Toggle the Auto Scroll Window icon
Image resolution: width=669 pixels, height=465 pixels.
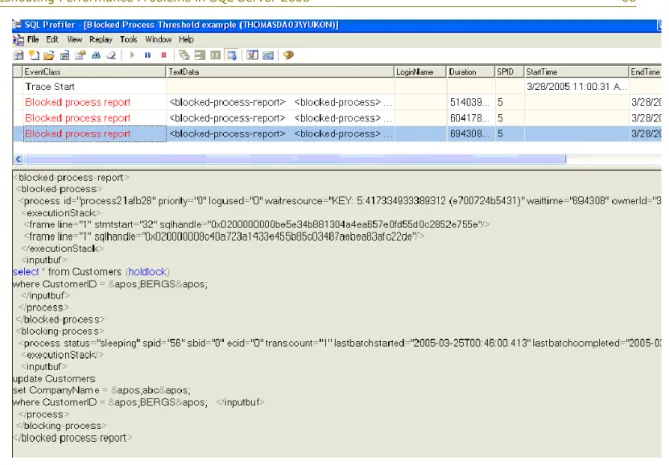[x=232, y=55]
